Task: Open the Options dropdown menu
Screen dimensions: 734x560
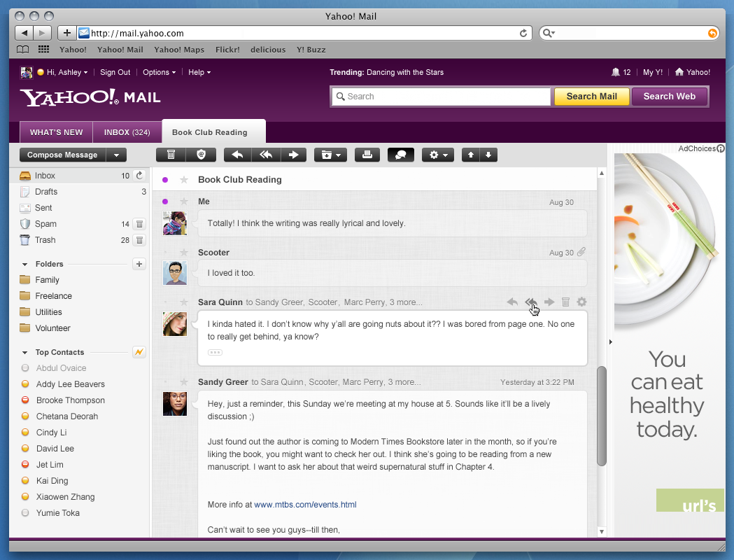Action: point(159,72)
